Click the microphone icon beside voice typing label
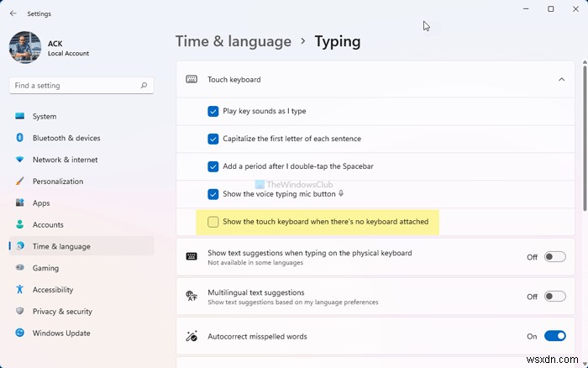 coord(341,193)
